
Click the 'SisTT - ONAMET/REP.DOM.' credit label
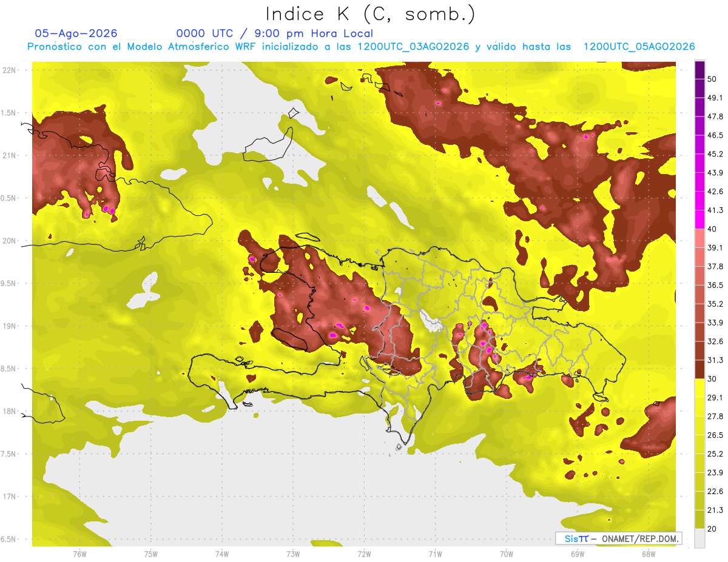pyautogui.click(x=618, y=538)
